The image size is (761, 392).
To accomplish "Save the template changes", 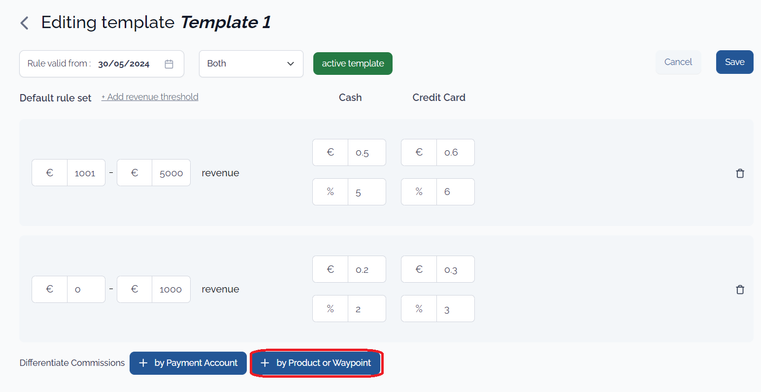I will tap(734, 62).
